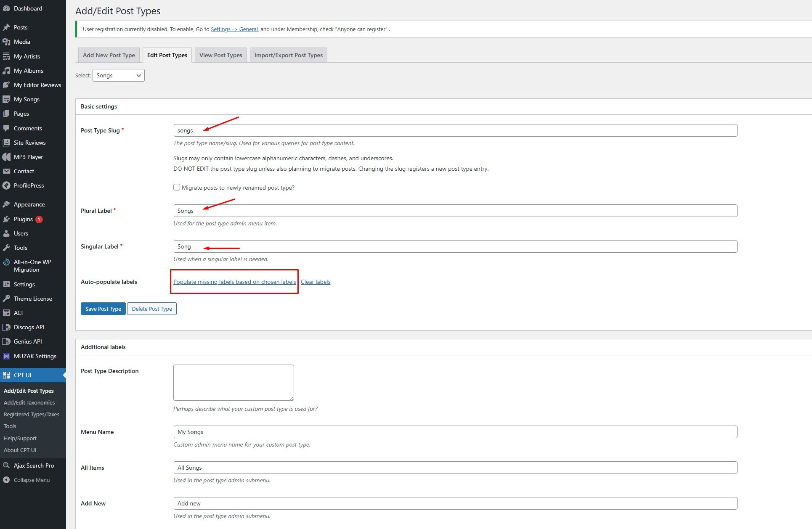Click the Tools wrench icon

click(x=6, y=248)
